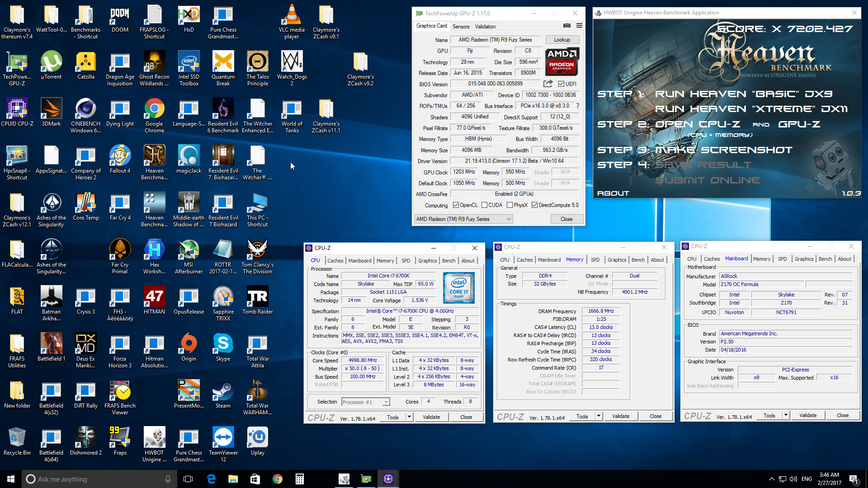Image resolution: width=868 pixels, height=488 pixels.
Task: Open the CPUID CPU-Z desktop icon
Action: (17, 113)
